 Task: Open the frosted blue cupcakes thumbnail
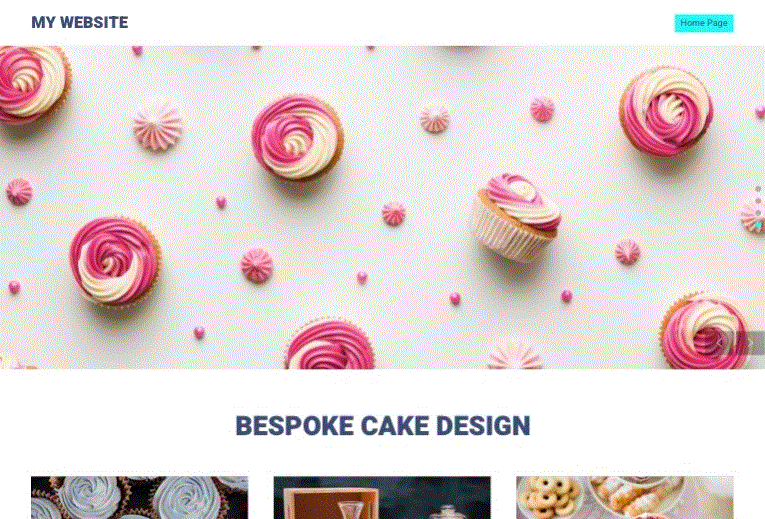coord(140,498)
